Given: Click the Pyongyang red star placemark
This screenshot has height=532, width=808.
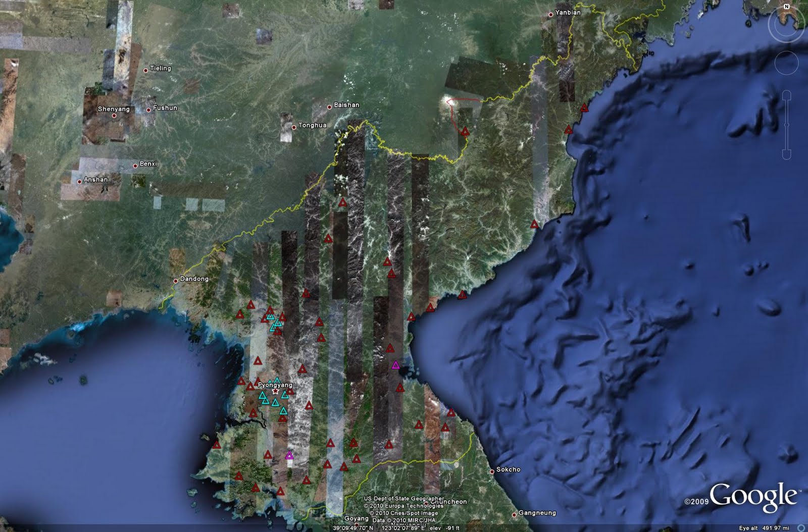Looking at the screenshot, I should pos(275,391).
